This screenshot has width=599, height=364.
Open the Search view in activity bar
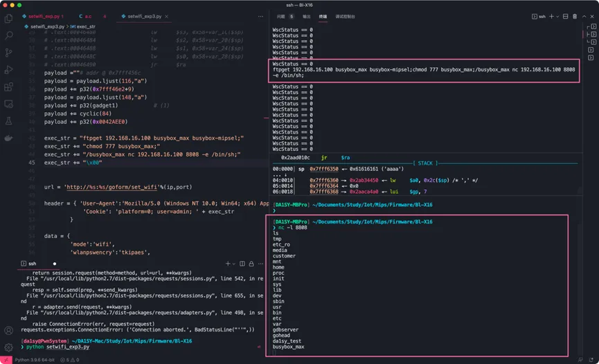pyautogui.click(x=8, y=35)
